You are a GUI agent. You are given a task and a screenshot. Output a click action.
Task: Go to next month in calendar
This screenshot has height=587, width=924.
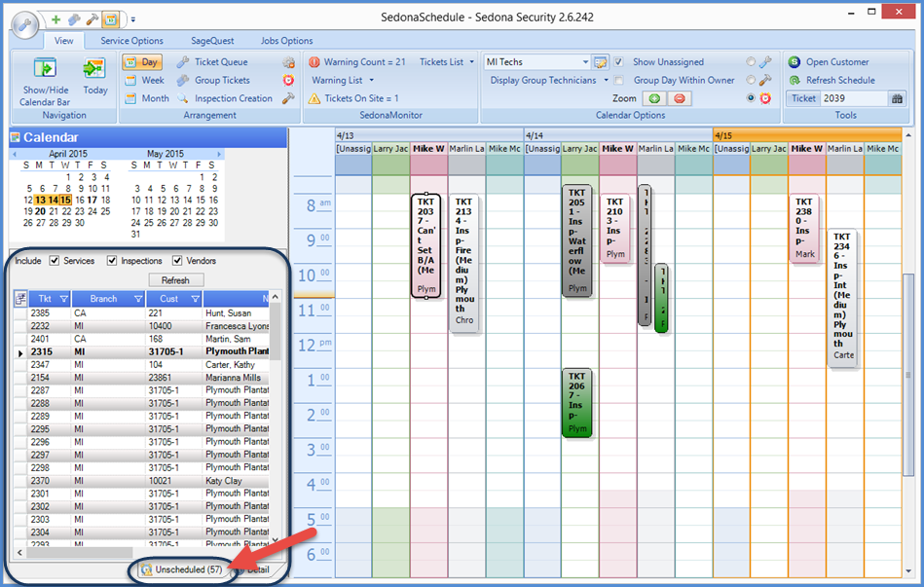click(219, 154)
